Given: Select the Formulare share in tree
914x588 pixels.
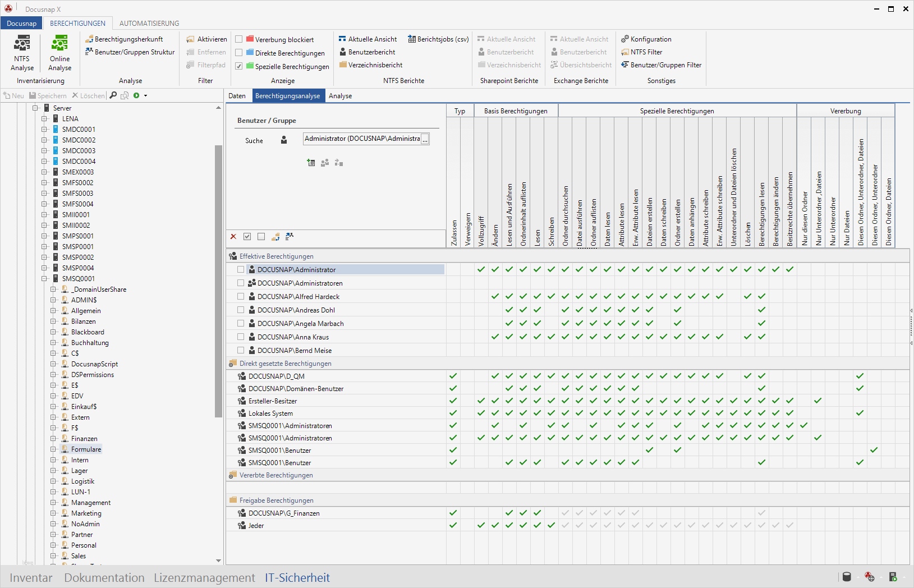Looking at the screenshot, I should (x=86, y=449).
